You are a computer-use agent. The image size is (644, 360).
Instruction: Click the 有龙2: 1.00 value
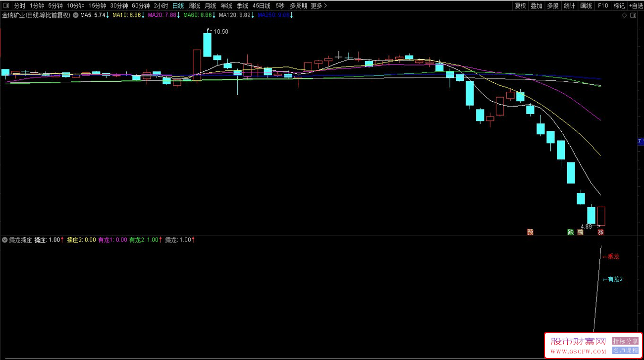(x=144, y=240)
